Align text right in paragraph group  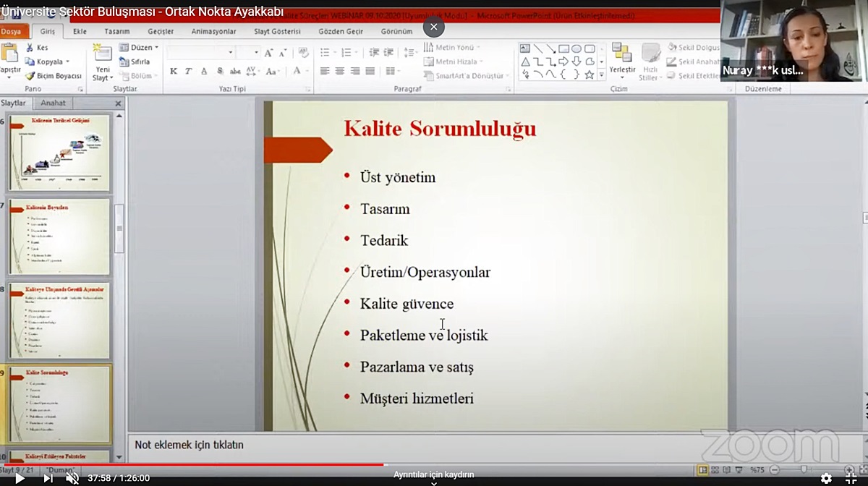[355, 71]
